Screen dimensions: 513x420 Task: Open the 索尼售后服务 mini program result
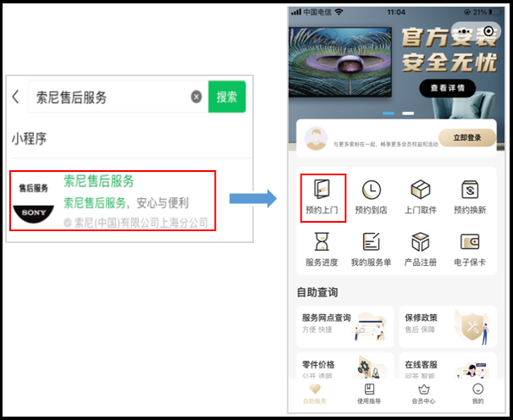coord(113,201)
